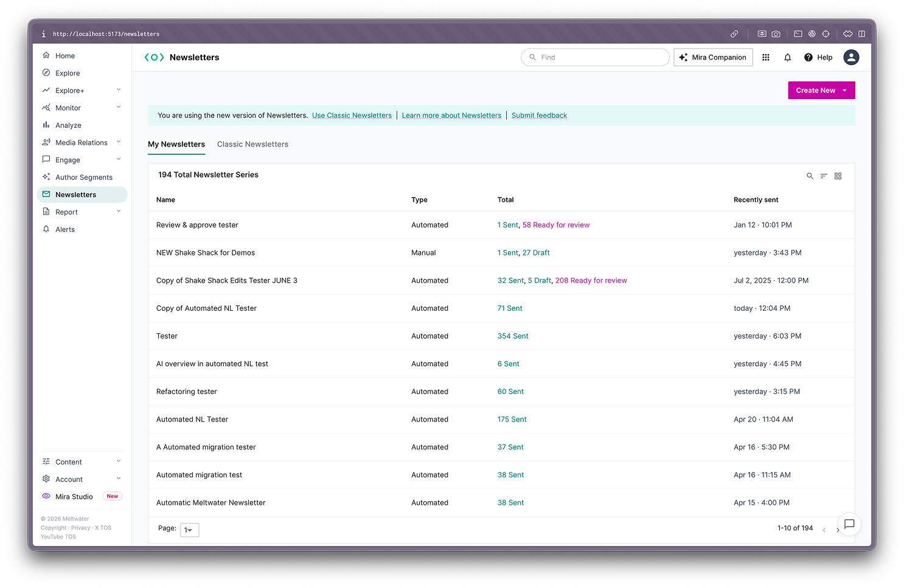Click the Use Classic Newsletters link
The image size is (904, 588).
(352, 116)
